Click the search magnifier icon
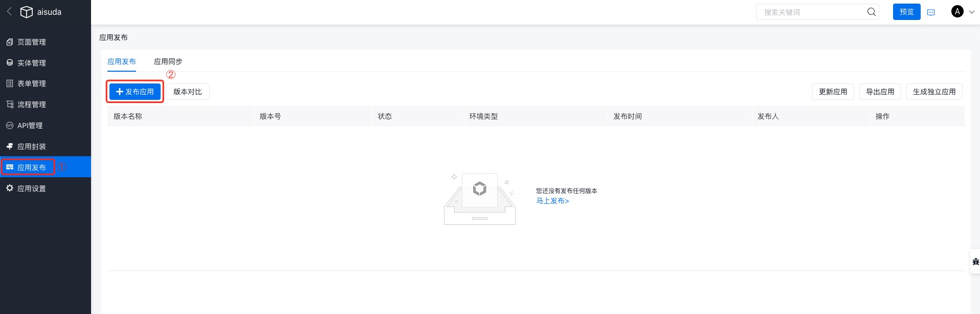Screen dimensions: 980x314 coord(871,12)
